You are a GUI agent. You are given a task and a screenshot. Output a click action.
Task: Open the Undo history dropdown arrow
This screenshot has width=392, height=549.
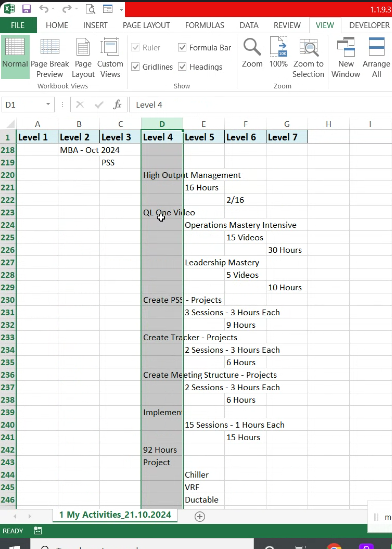pyautogui.click(x=53, y=9)
